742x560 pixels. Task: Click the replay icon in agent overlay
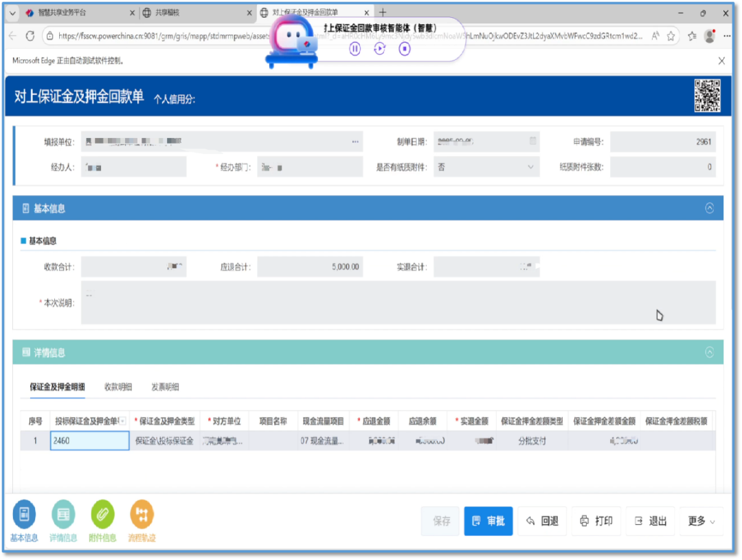(379, 49)
